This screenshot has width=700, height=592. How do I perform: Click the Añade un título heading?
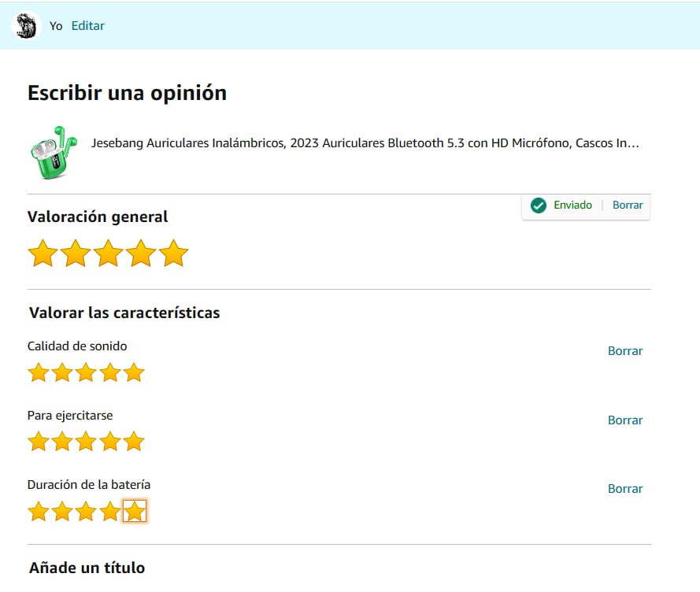[87, 568]
